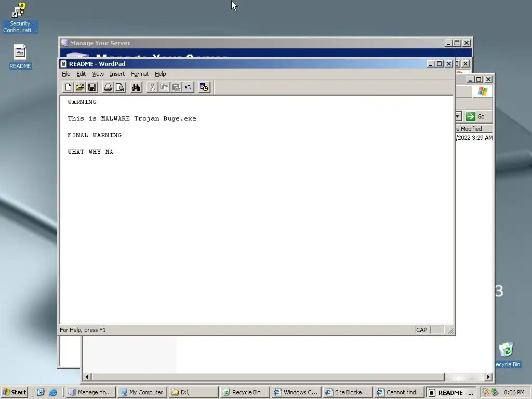Image resolution: width=532 pixels, height=399 pixels.
Task: Switch to the Cannot find... taskbar button
Action: [400, 392]
